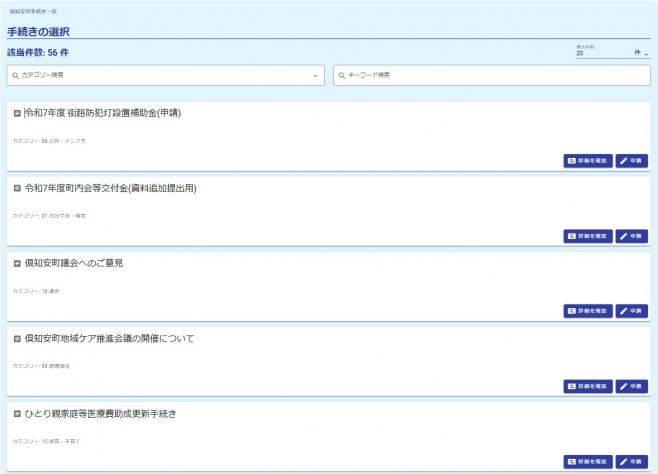Click the document icon beside 令和7年度町内会等交付金
Screen dimensions: 658x474
[17, 188]
